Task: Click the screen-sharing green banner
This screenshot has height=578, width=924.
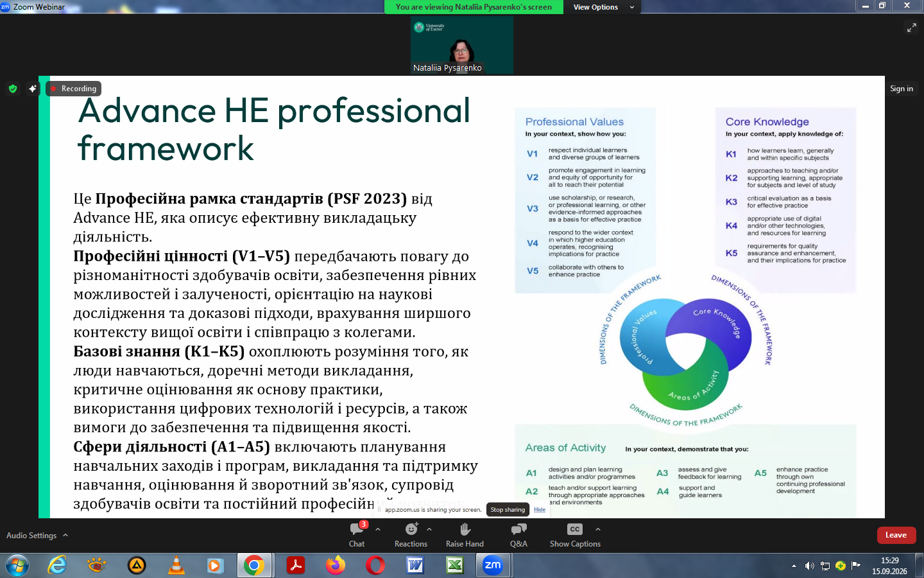Action: (474, 7)
